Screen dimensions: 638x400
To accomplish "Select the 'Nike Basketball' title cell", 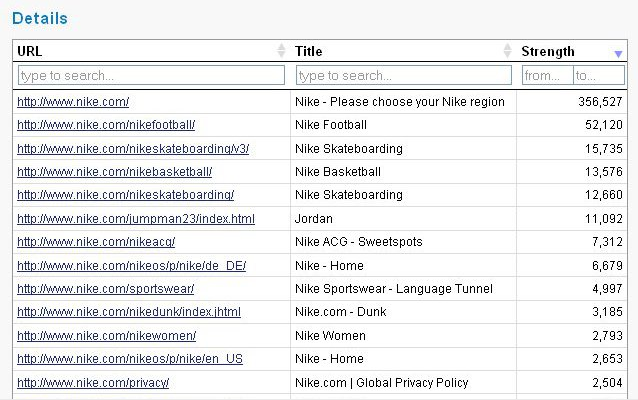I will [338, 172].
